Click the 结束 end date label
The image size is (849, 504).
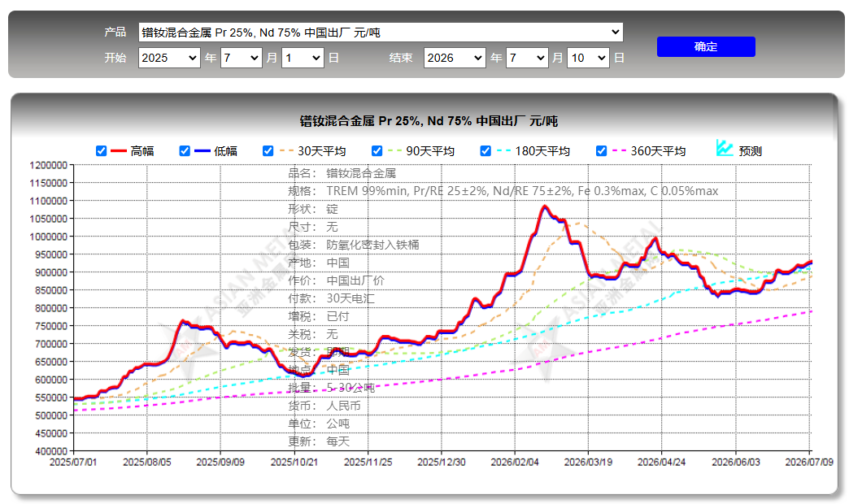coord(401,58)
